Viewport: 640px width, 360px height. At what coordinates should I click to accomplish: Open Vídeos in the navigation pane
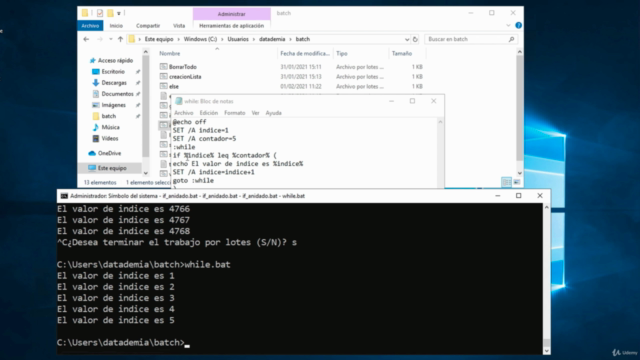(x=110, y=138)
